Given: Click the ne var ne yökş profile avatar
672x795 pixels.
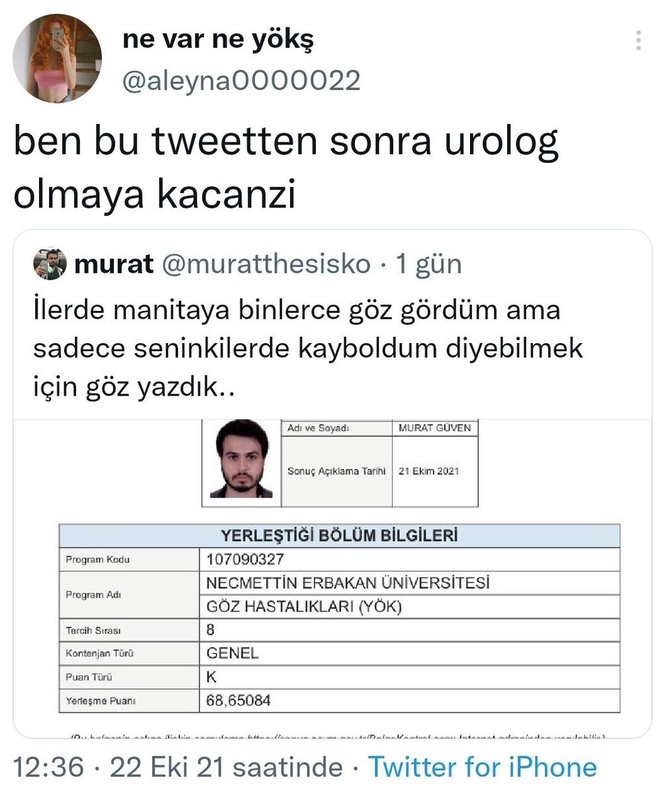Looking at the screenshot, I should [x=57, y=58].
